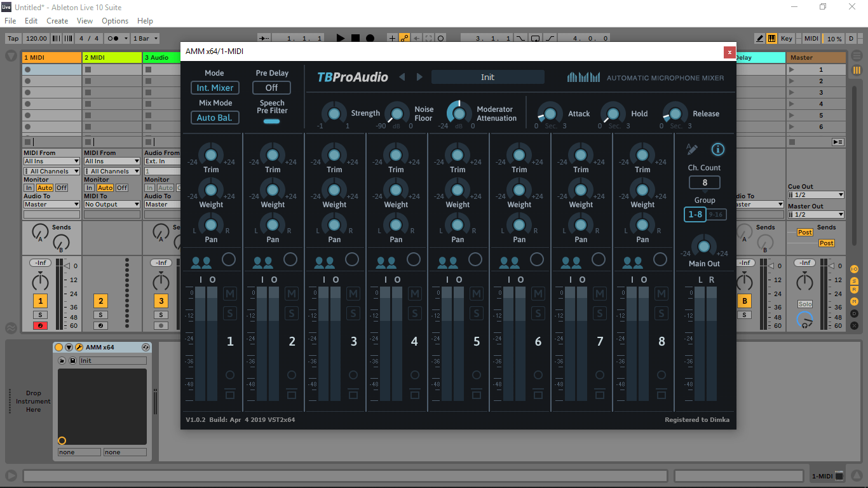Adjust the Main Out gain knob

(x=703, y=246)
